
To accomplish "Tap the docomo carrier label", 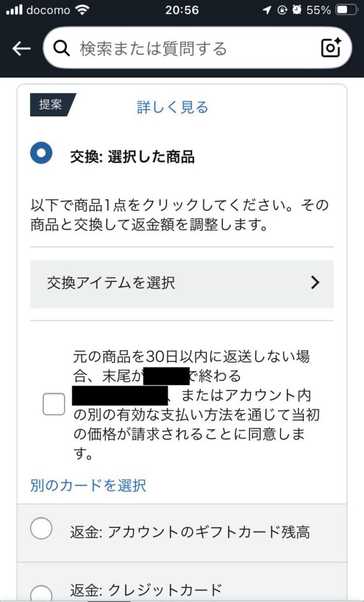I will click(x=49, y=10).
